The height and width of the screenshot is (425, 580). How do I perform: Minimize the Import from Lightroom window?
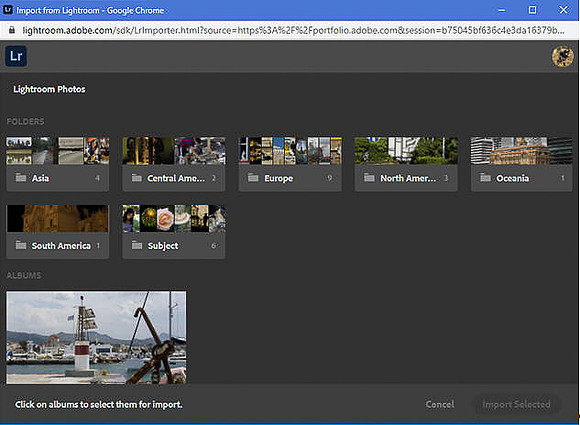(x=501, y=10)
